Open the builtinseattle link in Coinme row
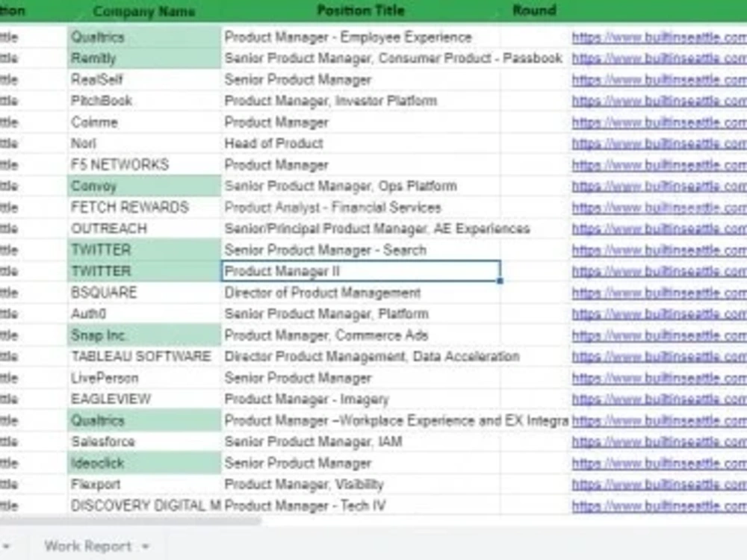Image resolution: width=747 pixels, height=560 pixels. (x=660, y=122)
